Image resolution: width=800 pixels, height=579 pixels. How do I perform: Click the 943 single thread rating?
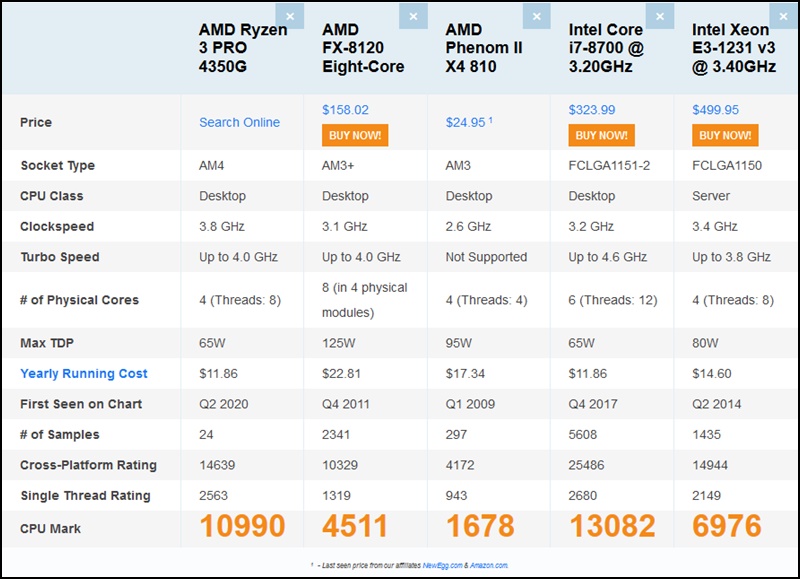click(456, 496)
